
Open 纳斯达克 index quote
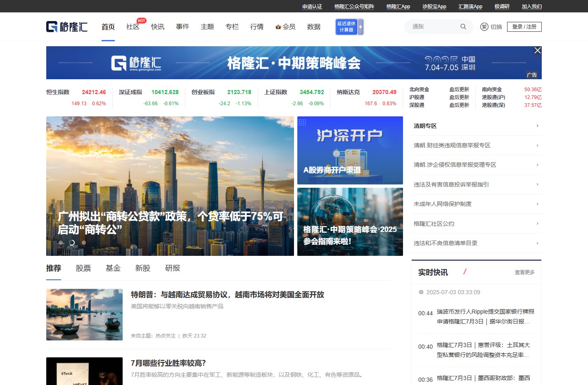pyautogui.click(x=367, y=97)
